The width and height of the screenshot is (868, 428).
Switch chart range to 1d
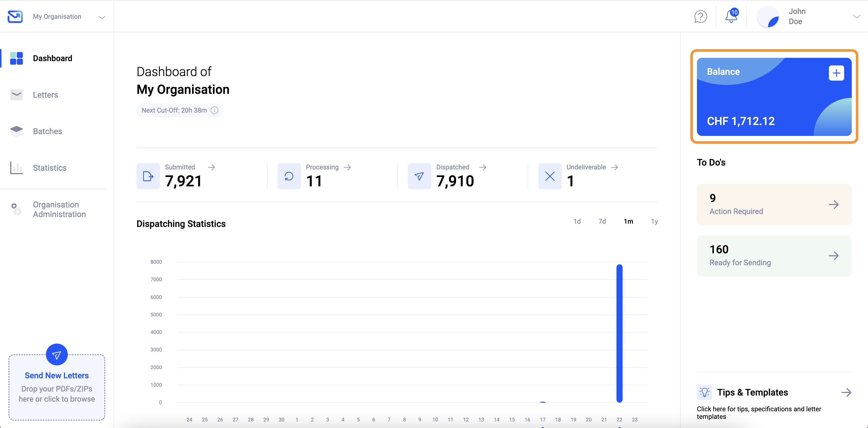coord(577,221)
